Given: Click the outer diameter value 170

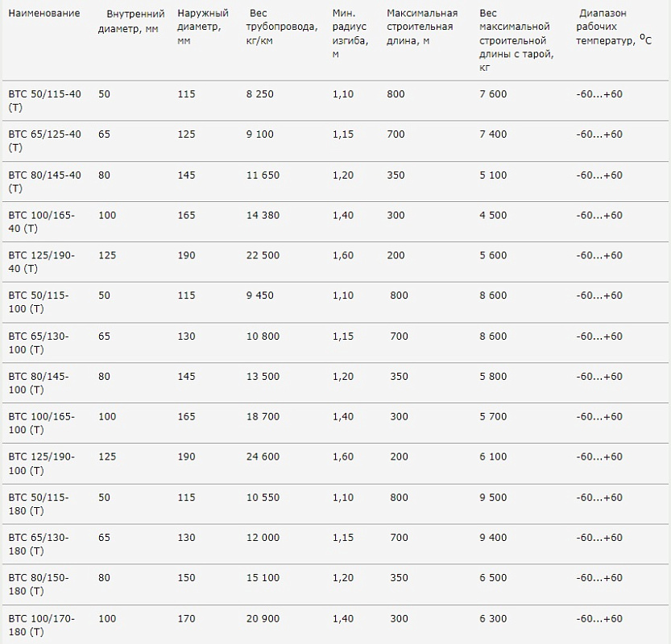Looking at the screenshot, I should 186,618.
